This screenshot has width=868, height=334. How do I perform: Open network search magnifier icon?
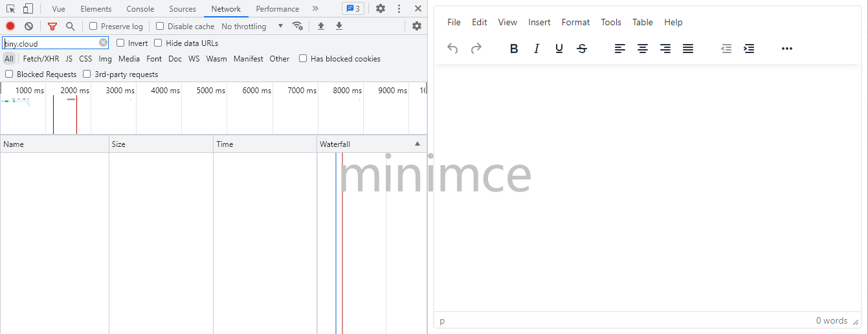click(70, 26)
